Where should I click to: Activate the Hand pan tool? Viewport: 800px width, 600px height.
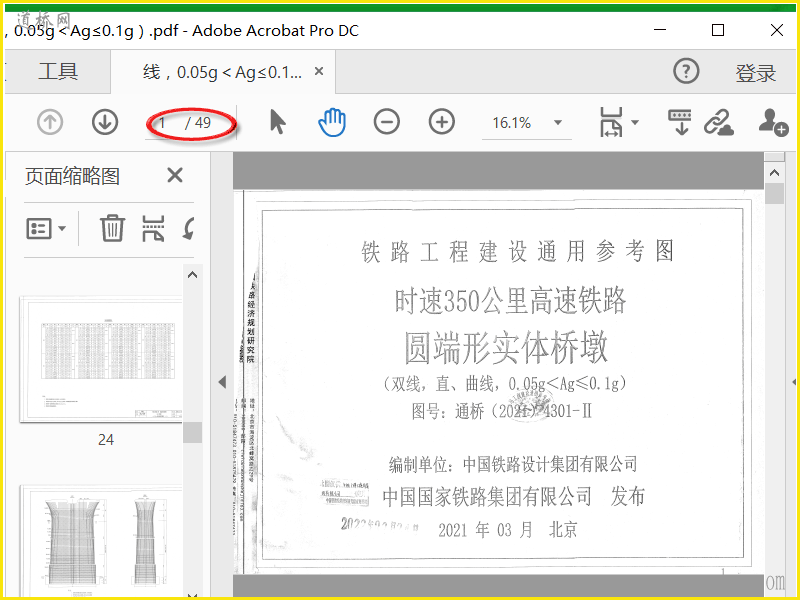(x=332, y=122)
